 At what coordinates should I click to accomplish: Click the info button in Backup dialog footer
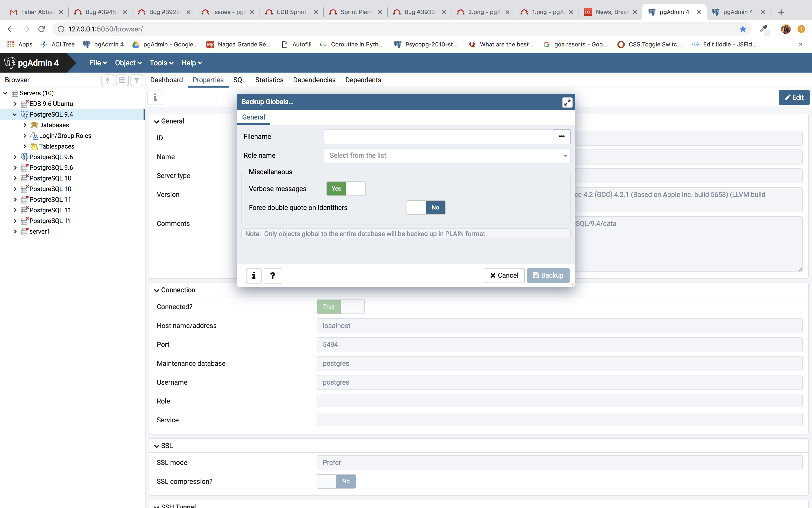tap(254, 276)
